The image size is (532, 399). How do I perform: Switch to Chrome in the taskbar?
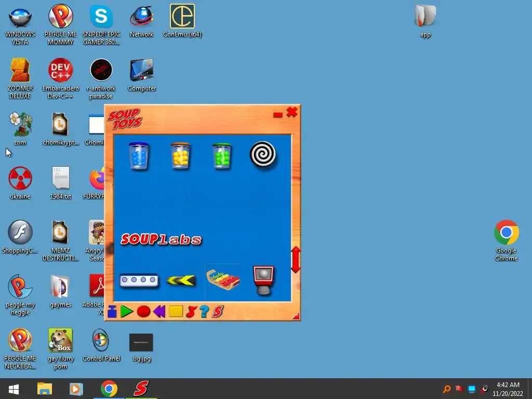(109, 389)
